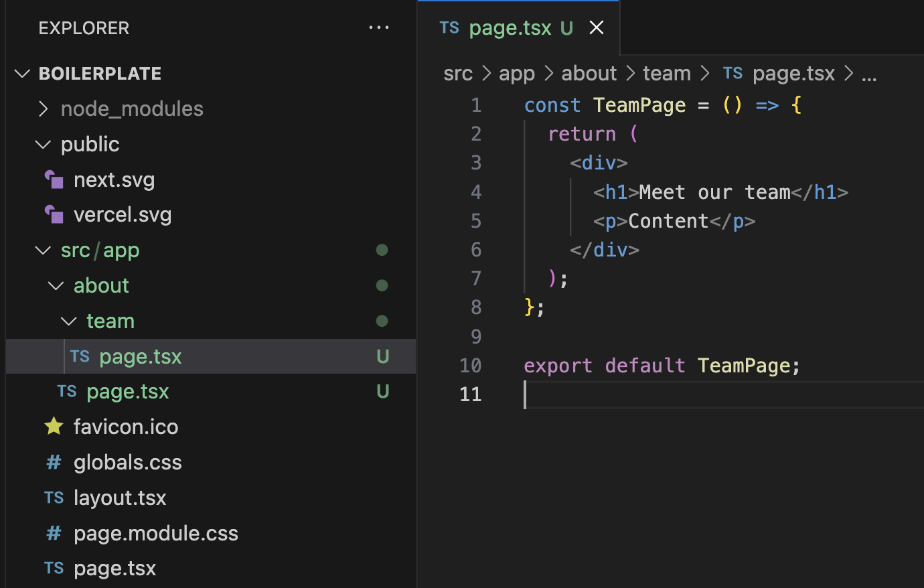The image size is (924, 588).
Task: Open the Explorer more actions ellipsis
Action: pyautogui.click(x=379, y=27)
